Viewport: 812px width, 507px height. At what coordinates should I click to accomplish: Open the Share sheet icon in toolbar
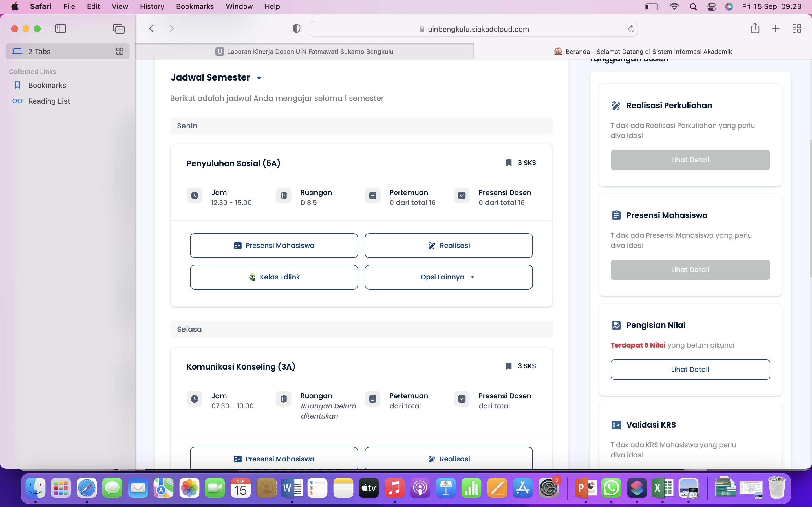coord(755,28)
